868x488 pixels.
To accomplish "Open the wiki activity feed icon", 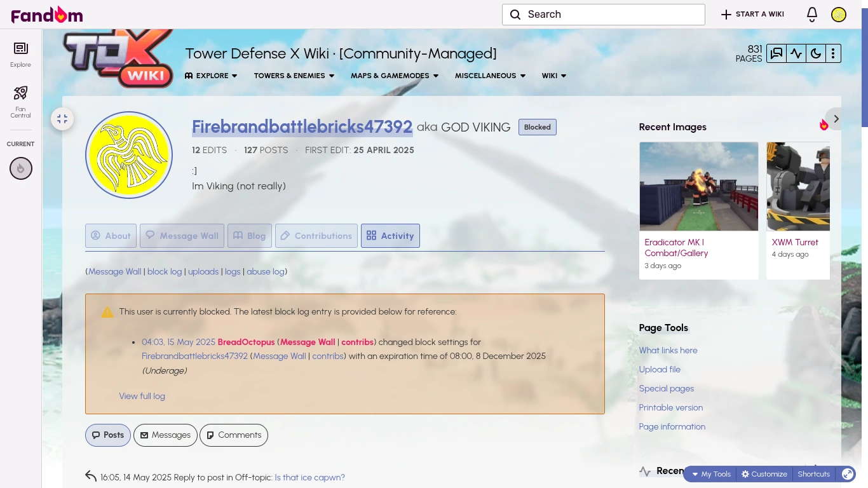I will tap(796, 53).
